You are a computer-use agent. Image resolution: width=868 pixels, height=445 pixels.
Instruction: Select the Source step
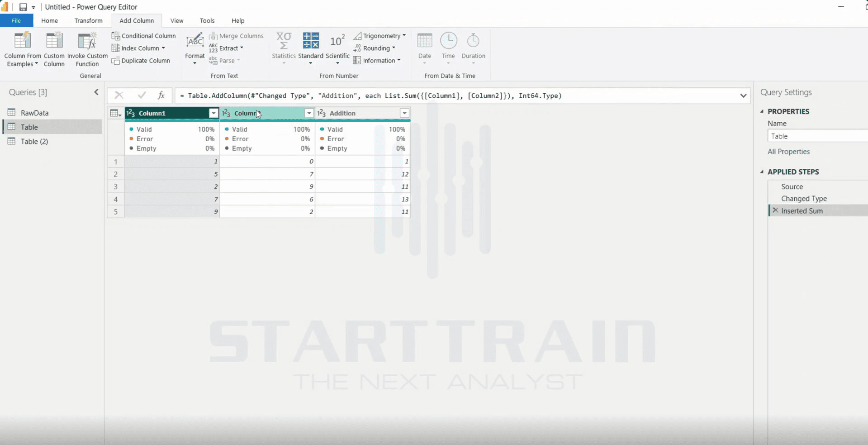(792, 187)
